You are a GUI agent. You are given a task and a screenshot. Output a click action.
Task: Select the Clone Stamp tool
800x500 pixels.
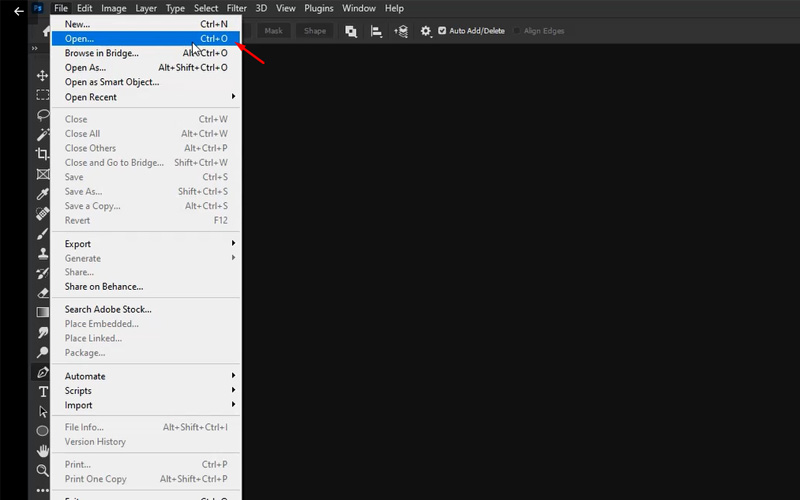[x=42, y=253]
